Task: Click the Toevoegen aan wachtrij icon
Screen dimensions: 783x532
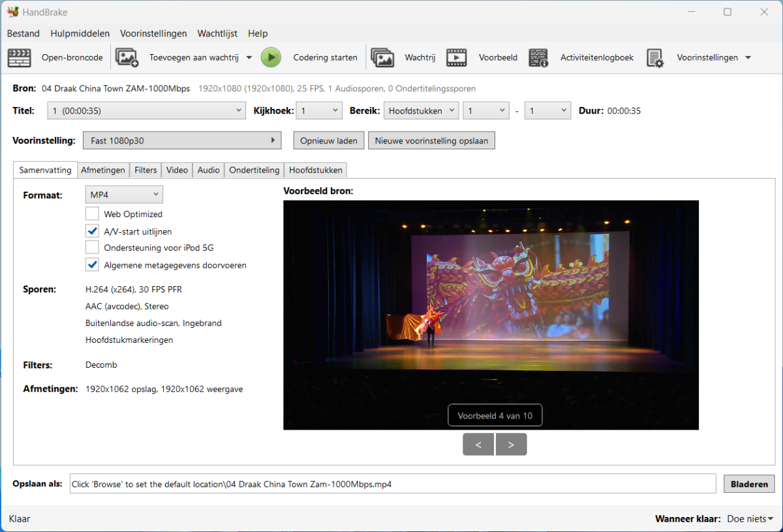Action: click(127, 57)
